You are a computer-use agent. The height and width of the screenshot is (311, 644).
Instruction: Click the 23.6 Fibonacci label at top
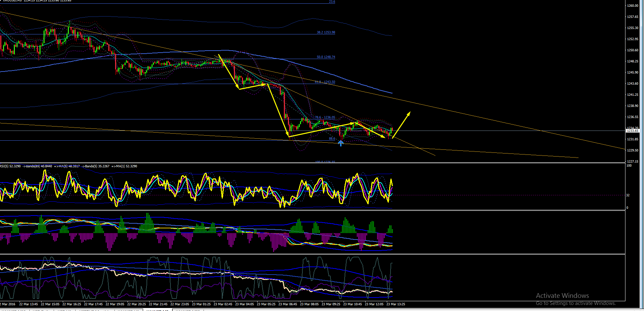332,2
